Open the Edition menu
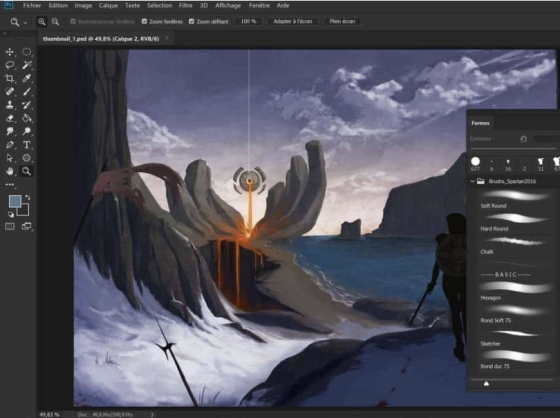The height and width of the screenshot is (418, 560). (x=58, y=6)
